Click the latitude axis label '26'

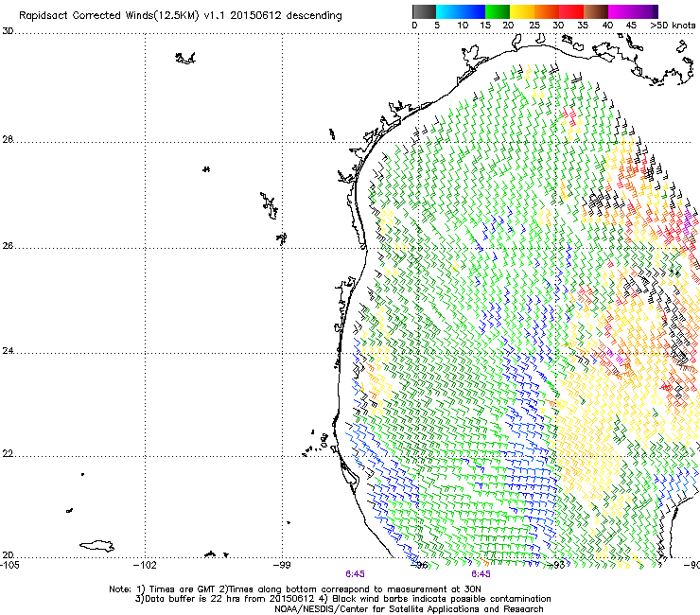(x=8, y=246)
